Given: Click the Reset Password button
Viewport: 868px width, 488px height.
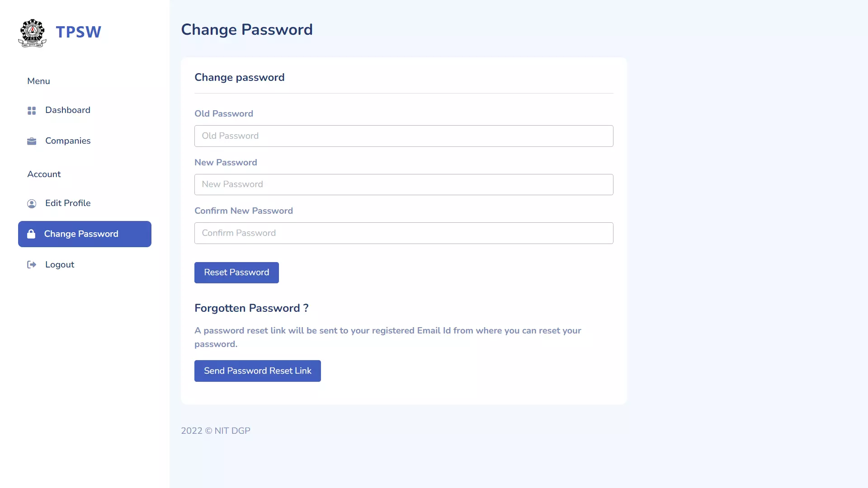Looking at the screenshot, I should pos(237,273).
